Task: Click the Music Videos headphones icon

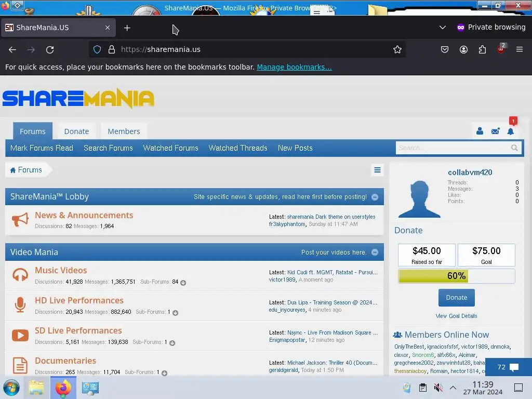Action: [x=20, y=275]
